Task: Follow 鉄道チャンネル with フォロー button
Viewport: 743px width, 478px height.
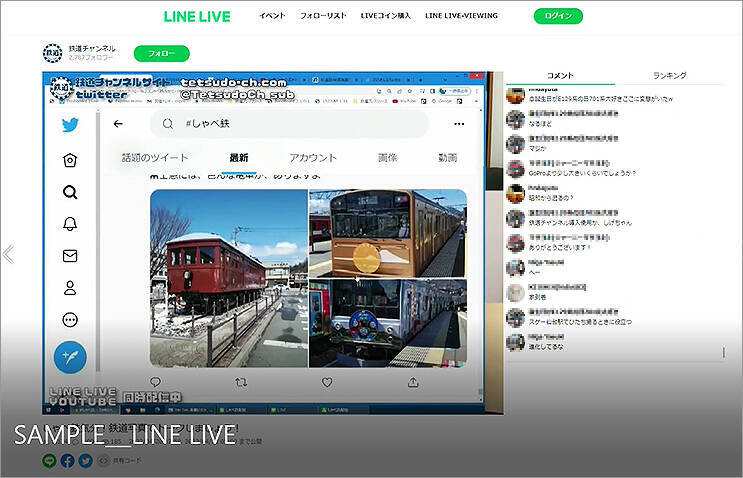Action: pos(162,54)
